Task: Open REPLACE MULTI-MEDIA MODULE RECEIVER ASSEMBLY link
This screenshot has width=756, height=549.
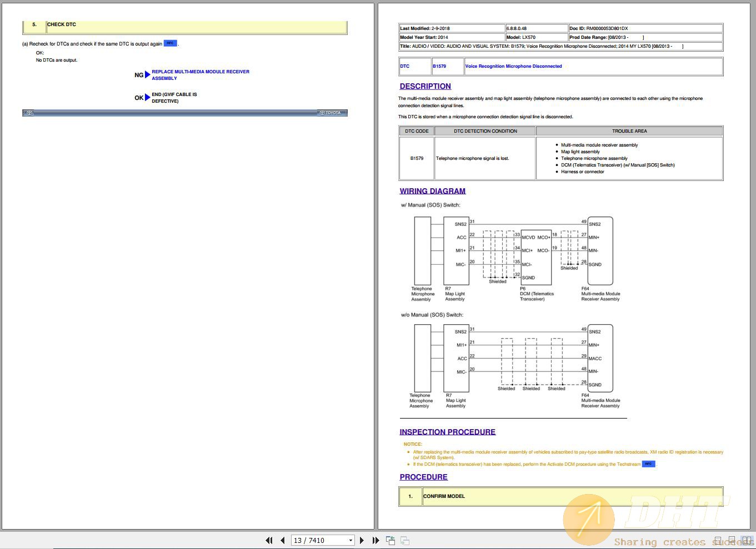Action: pos(201,75)
